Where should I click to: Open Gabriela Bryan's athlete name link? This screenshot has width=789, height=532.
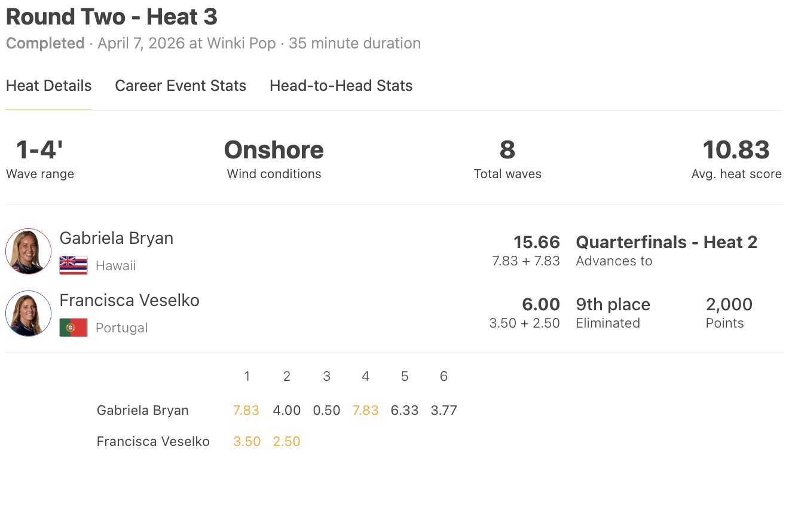(117, 238)
